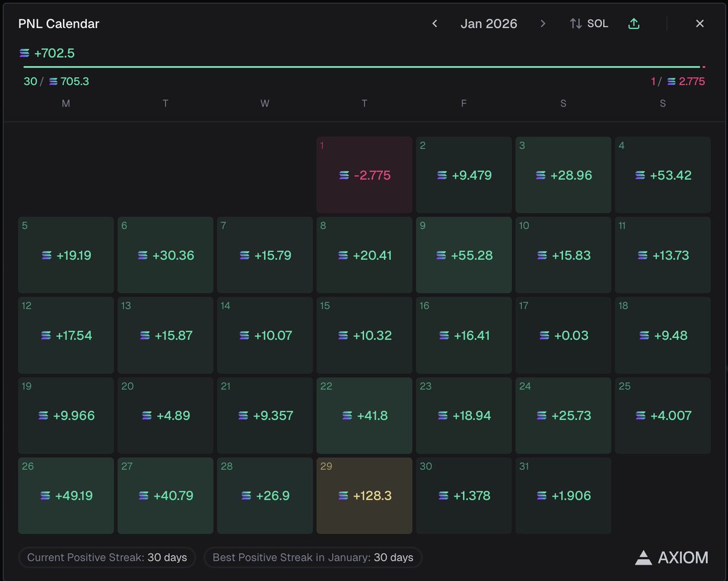
Task: Click day 27 cell showing +40.79
Action: tap(166, 495)
